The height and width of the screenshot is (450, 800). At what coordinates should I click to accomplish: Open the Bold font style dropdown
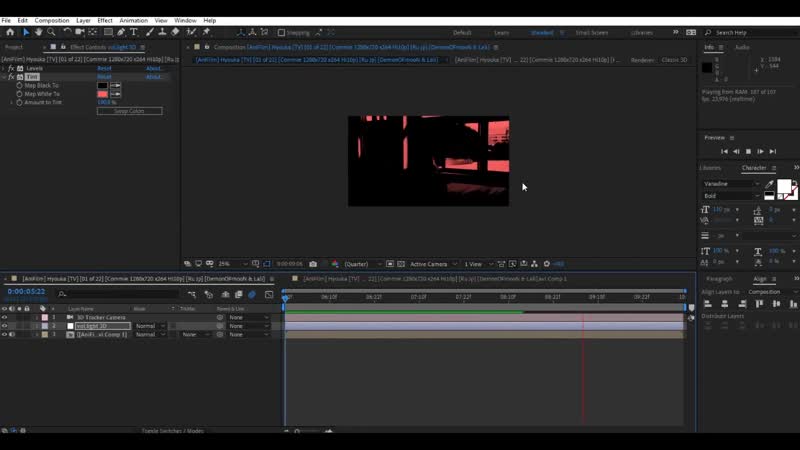tap(731, 196)
